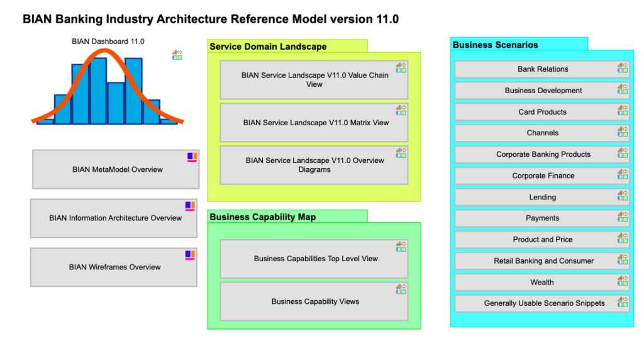Click the icon on BIAN Information Architecture Overview

point(190,206)
